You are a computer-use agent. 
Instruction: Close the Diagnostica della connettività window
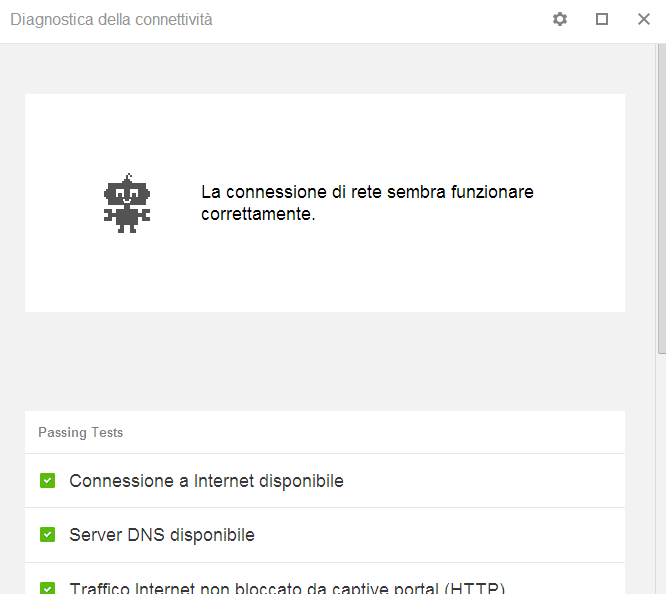tap(644, 19)
